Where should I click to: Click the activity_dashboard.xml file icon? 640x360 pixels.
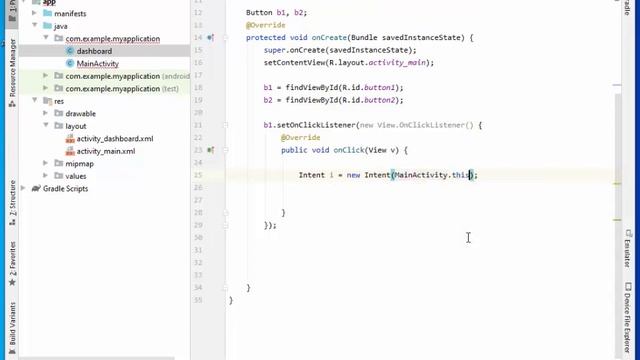[70, 139]
